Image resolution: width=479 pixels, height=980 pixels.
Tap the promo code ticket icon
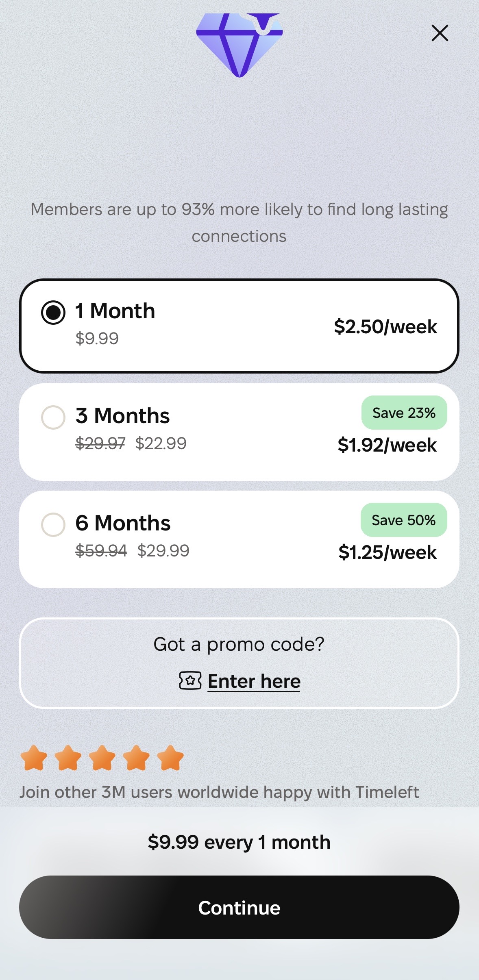(190, 680)
